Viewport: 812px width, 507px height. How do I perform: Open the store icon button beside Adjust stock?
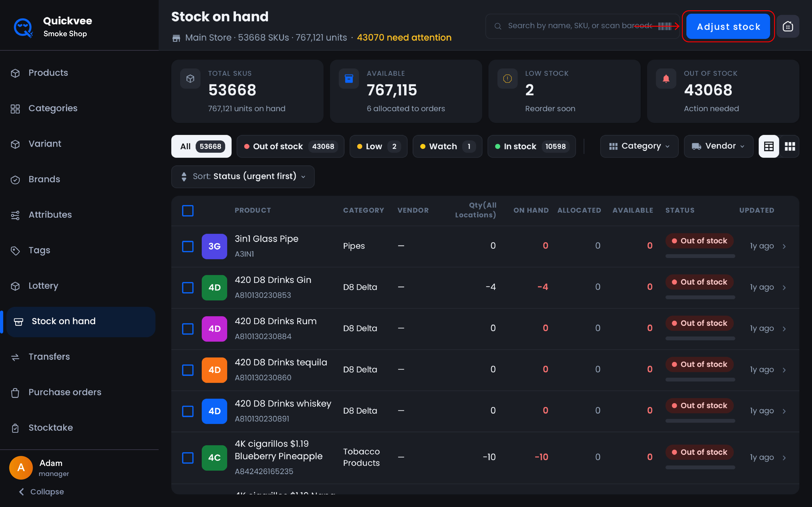coord(787,26)
